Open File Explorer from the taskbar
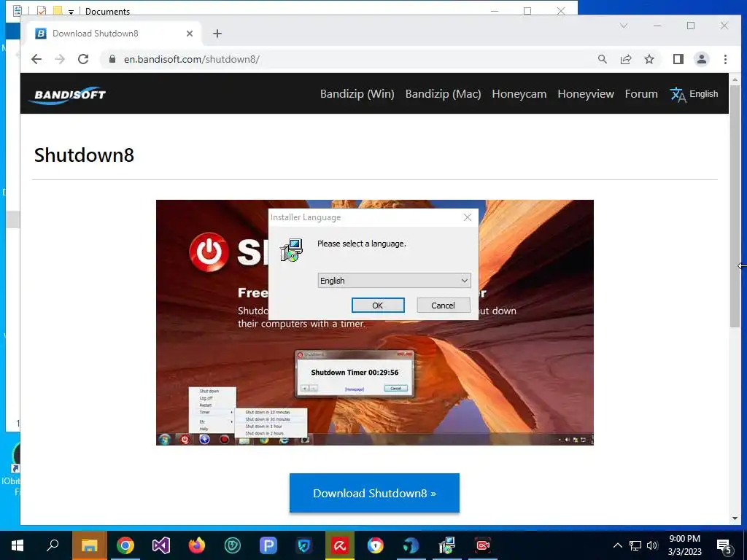 [x=89, y=545]
